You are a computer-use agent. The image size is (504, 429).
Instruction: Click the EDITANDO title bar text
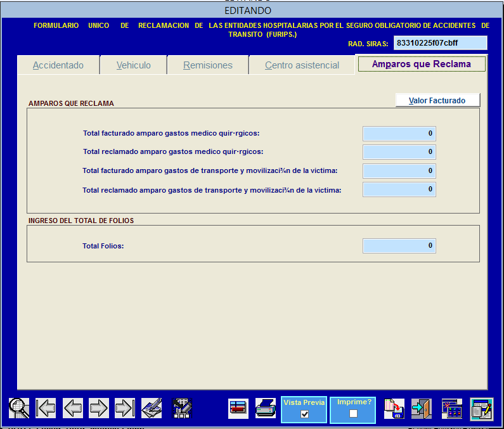click(248, 11)
